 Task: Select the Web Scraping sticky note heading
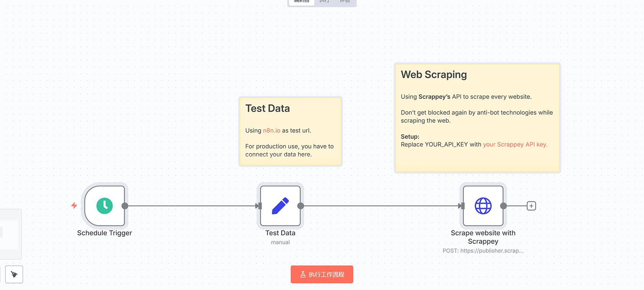point(434,74)
